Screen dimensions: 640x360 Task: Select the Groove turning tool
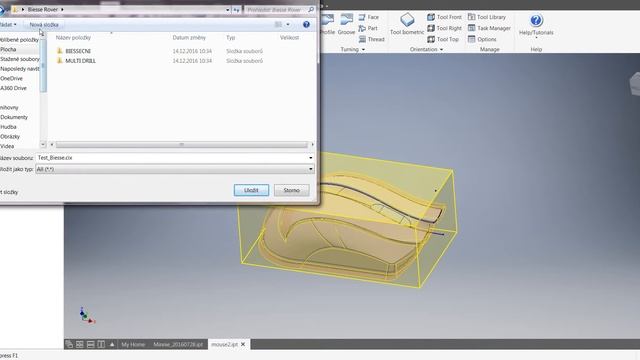[346, 24]
